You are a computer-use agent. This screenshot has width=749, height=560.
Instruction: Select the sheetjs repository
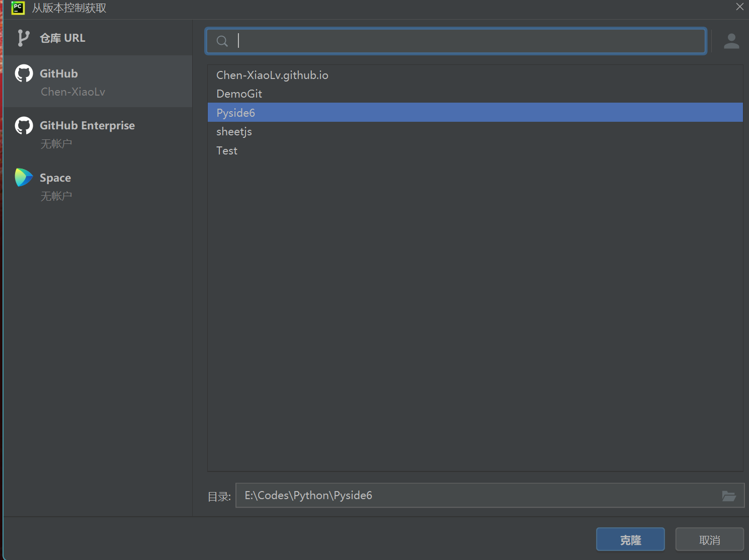tap(475, 131)
